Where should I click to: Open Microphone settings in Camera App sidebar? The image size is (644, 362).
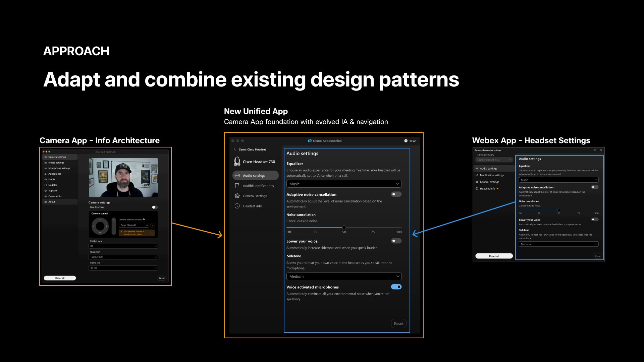59,168
